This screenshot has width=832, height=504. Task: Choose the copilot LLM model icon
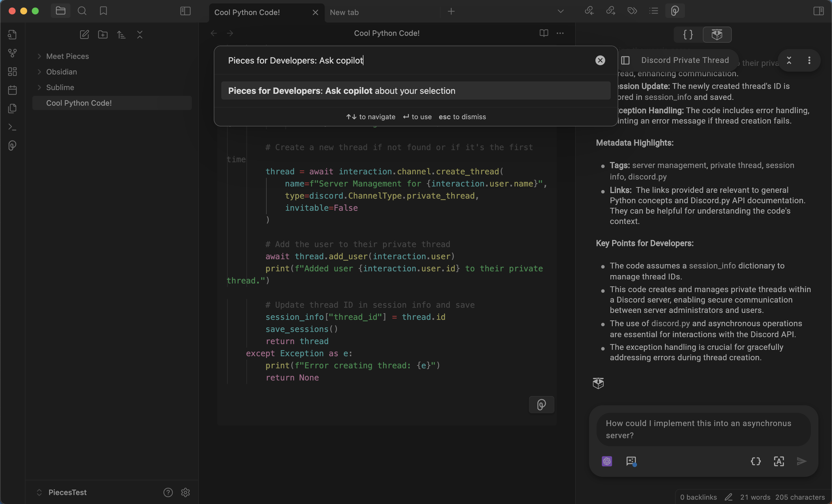coord(607,461)
